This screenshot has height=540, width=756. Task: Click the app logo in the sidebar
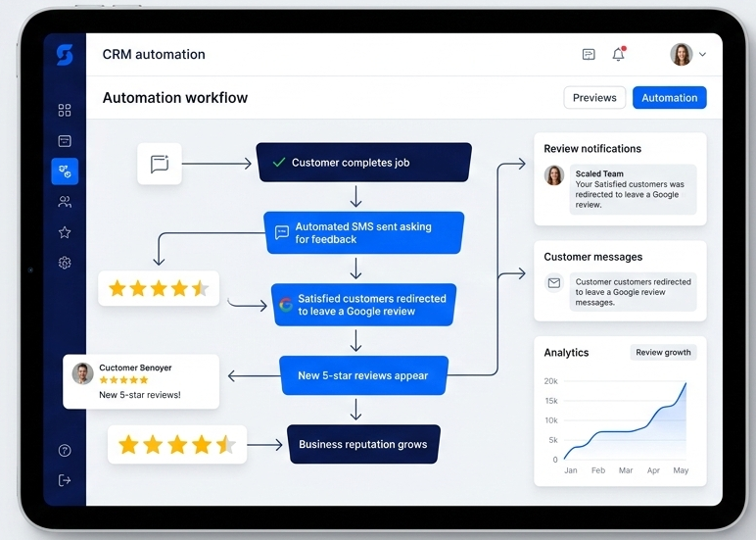(x=65, y=55)
